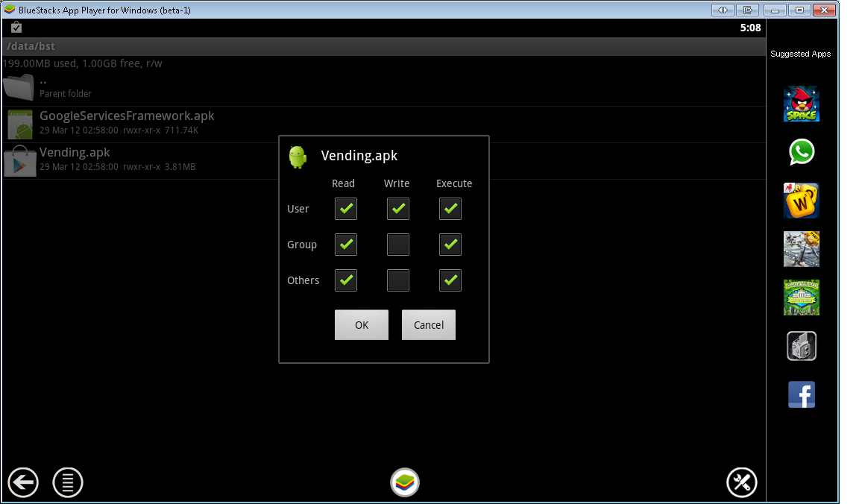The height and width of the screenshot is (504, 859).
Task: Confirm permissions with OK
Action: [x=362, y=325]
